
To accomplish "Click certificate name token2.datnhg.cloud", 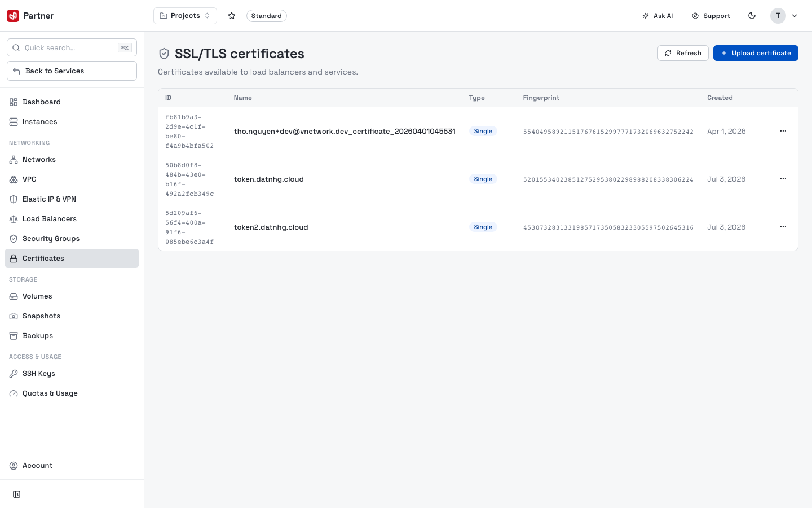I will tap(271, 227).
